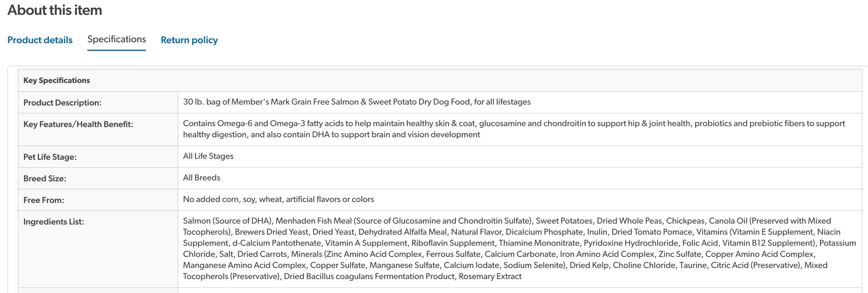Click the Breed Size label
Viewport: 868px width, 293px height.
coord(45,179)
